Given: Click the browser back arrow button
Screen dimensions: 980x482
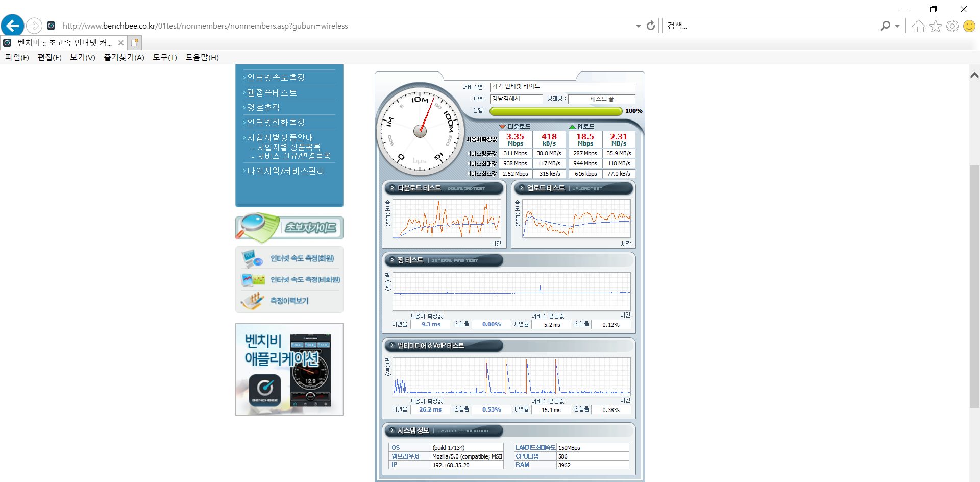Looking at the screenshot, I should pos(13,26).
